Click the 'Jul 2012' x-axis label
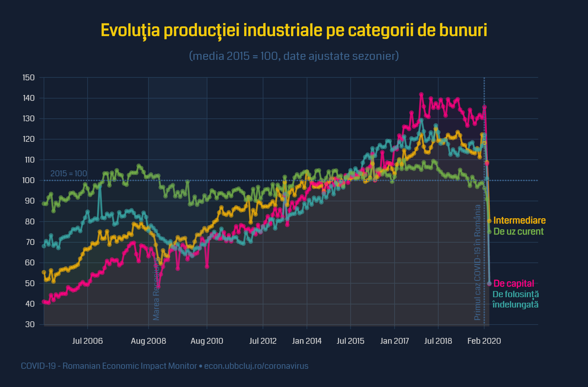The height and width of the screenshot is (387, 588). coord(263,341)
